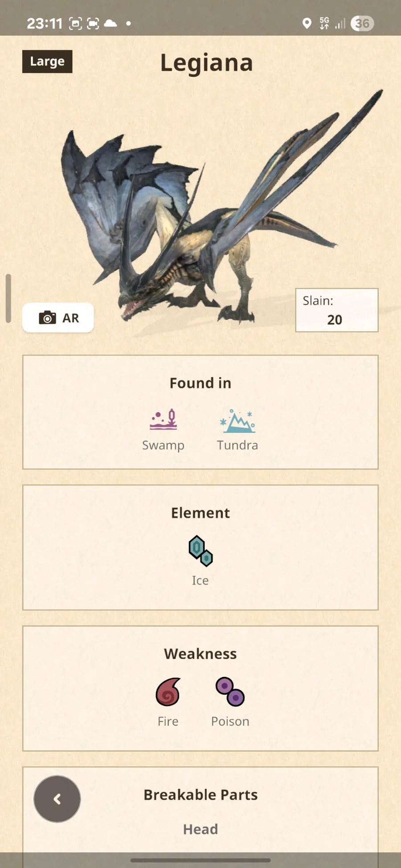Tap the Slain count box

[337, 310]
